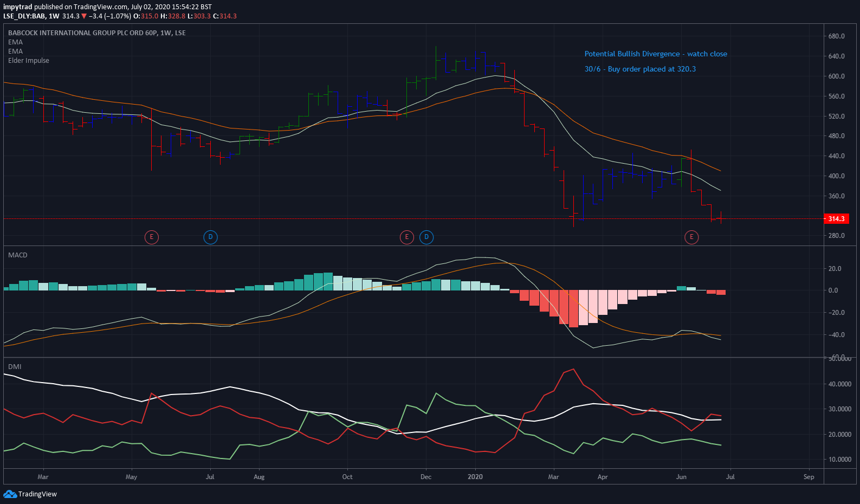Screen dimensions: 860x504
Task: Click the Jun label on the time axis
Action: pyautogui.click(x=681, y=477)
